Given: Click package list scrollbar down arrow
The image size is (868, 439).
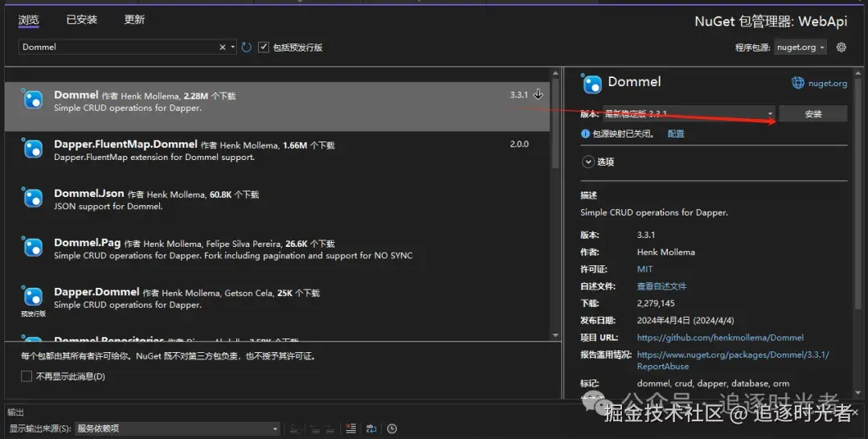Looking at the screenshot, I should click(556, 335).
